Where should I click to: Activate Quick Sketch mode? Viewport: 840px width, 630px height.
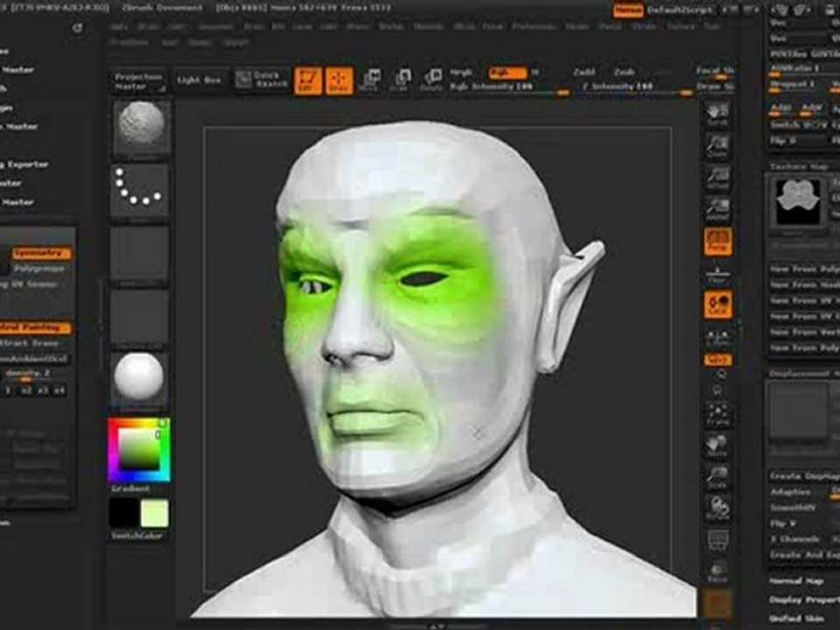point(262,80)
